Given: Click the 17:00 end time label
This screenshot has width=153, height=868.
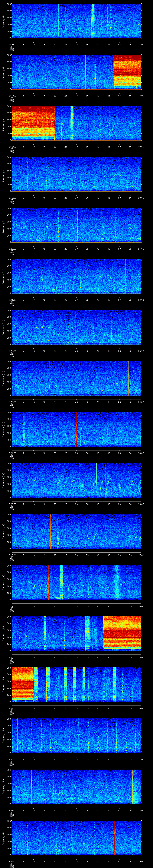Looking at the screenshot, I should [x=141, y=44].
